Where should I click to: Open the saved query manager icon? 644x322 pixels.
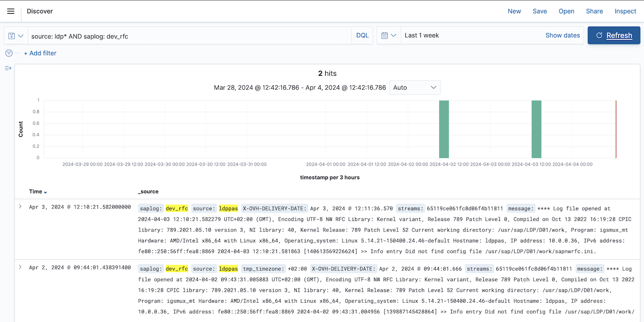click(x=16, y=36)
